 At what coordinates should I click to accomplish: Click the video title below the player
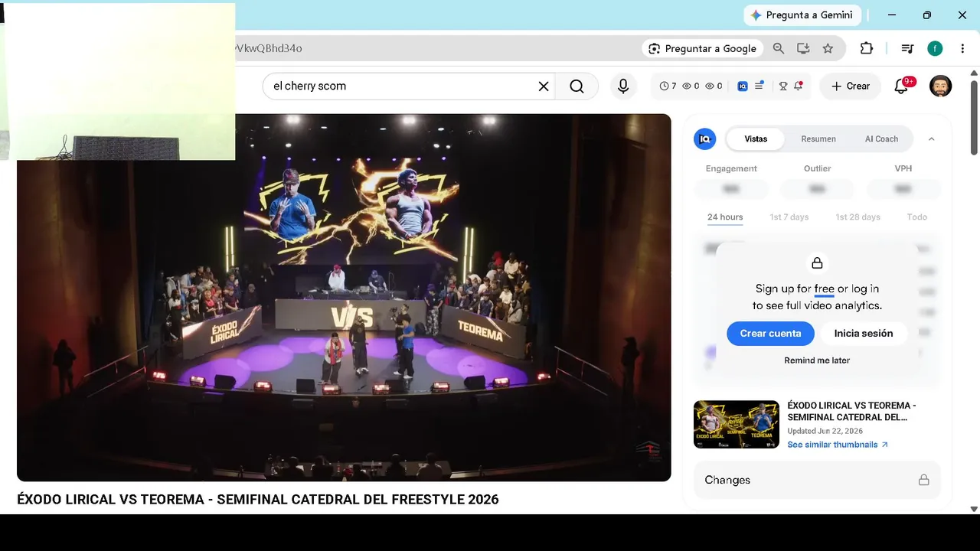click(x=258, y=500)
